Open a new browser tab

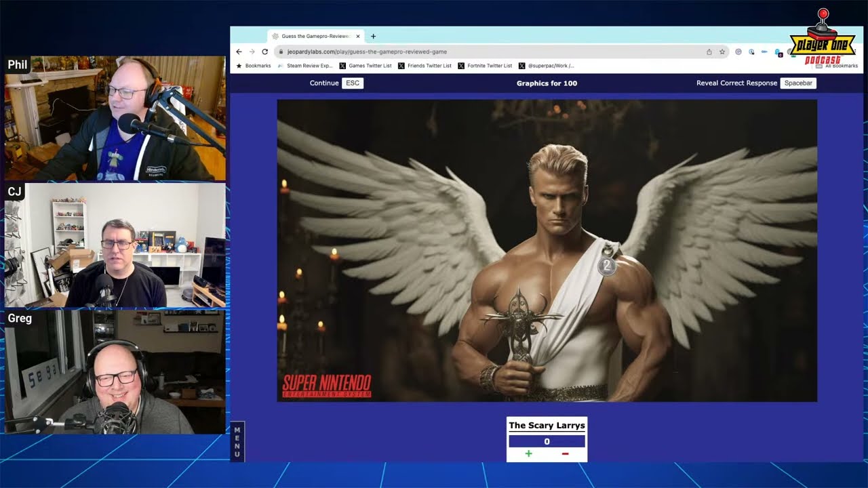point(373,37)
